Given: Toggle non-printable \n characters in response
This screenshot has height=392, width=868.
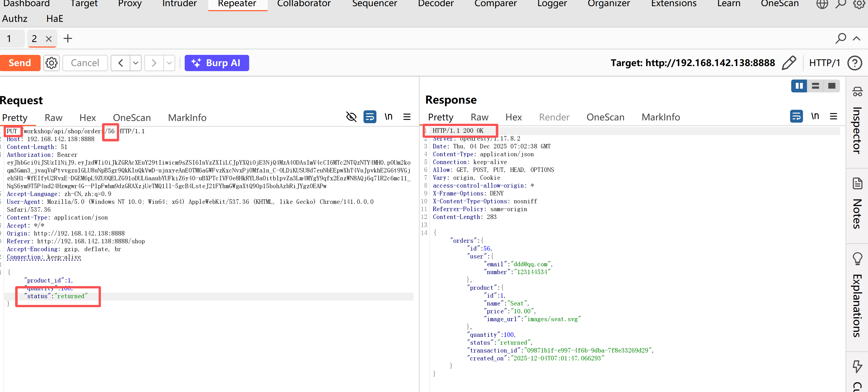Looking at the screenshot, I should tap(815, 116).
